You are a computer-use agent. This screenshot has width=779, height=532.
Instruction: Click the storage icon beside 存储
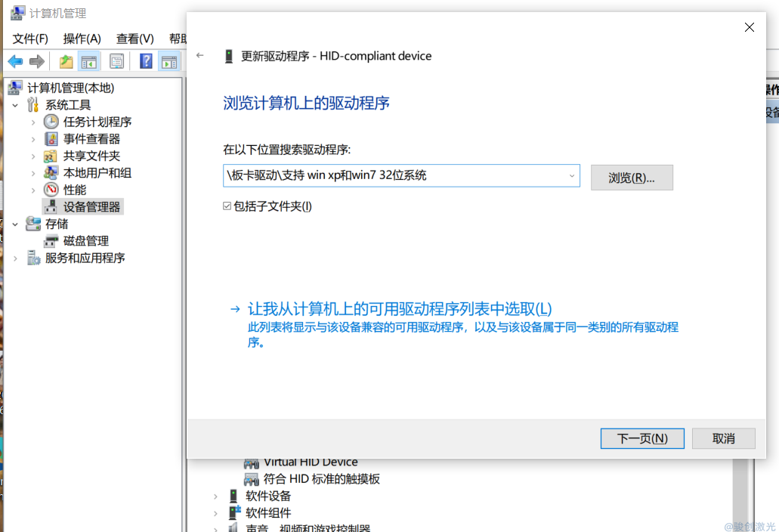[x=33, y=224]
